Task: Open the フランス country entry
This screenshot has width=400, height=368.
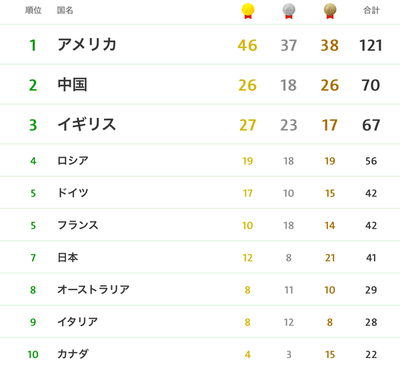Action: pos(200,225)
